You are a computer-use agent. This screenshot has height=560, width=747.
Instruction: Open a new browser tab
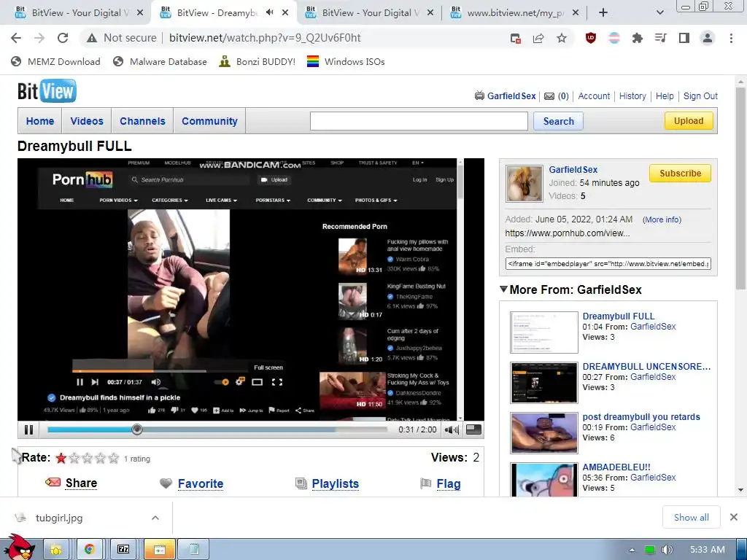pos(603,13)
